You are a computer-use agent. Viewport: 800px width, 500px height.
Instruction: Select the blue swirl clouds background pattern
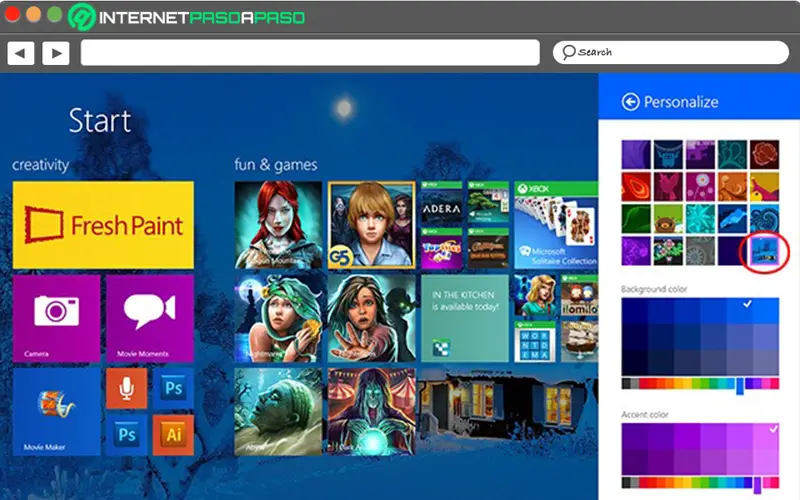[x=765, y=219]
